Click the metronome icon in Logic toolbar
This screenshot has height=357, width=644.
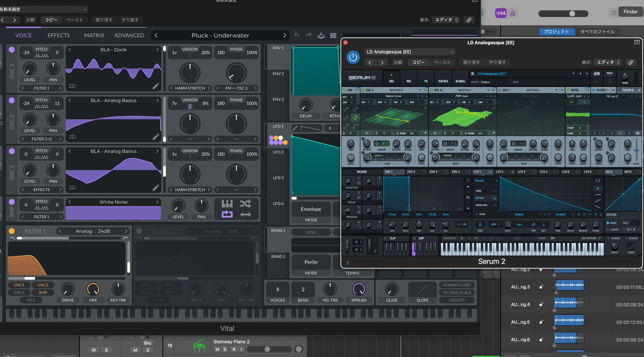[x=513, y=13]
